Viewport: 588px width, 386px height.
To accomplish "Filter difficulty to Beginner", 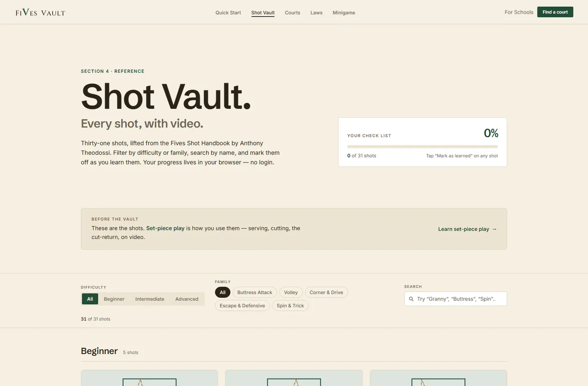I will pyautogui.click(x=114, y=299).
